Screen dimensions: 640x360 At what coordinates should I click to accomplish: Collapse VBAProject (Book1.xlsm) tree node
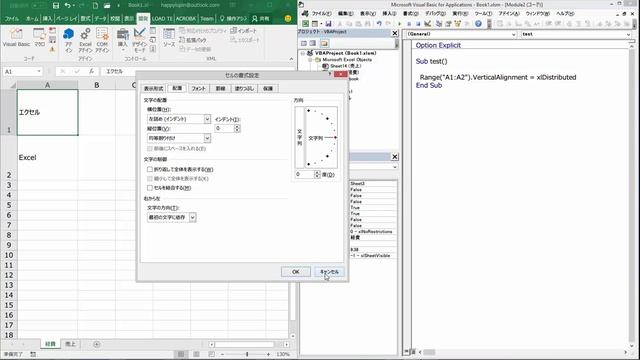click(302, 53)
